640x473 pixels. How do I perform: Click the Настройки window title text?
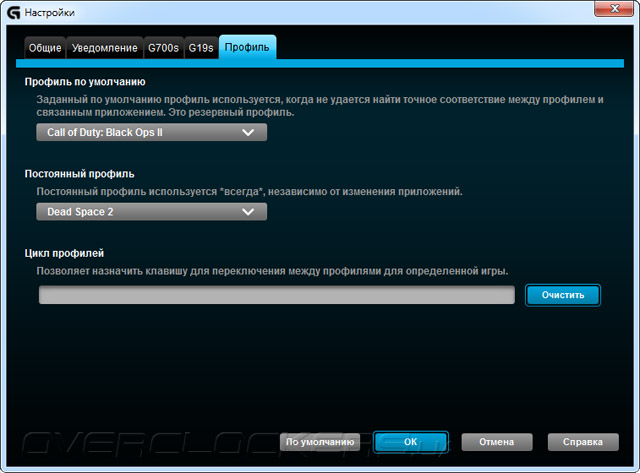pyautogui.click(x=49, y=13)
